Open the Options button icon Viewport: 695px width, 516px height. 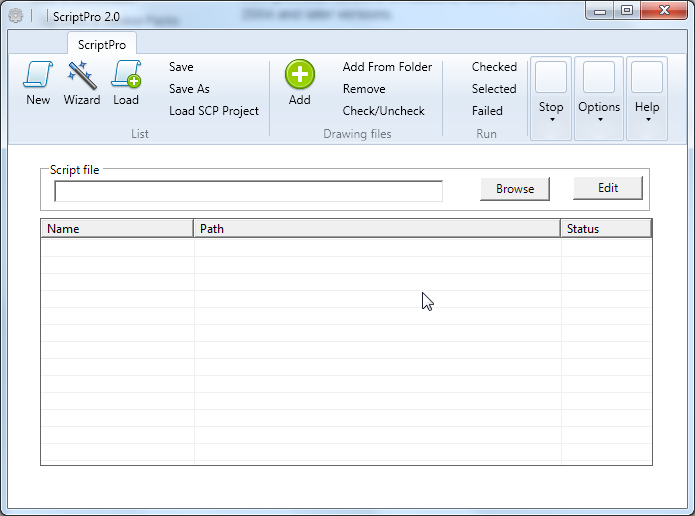point(599,77)
